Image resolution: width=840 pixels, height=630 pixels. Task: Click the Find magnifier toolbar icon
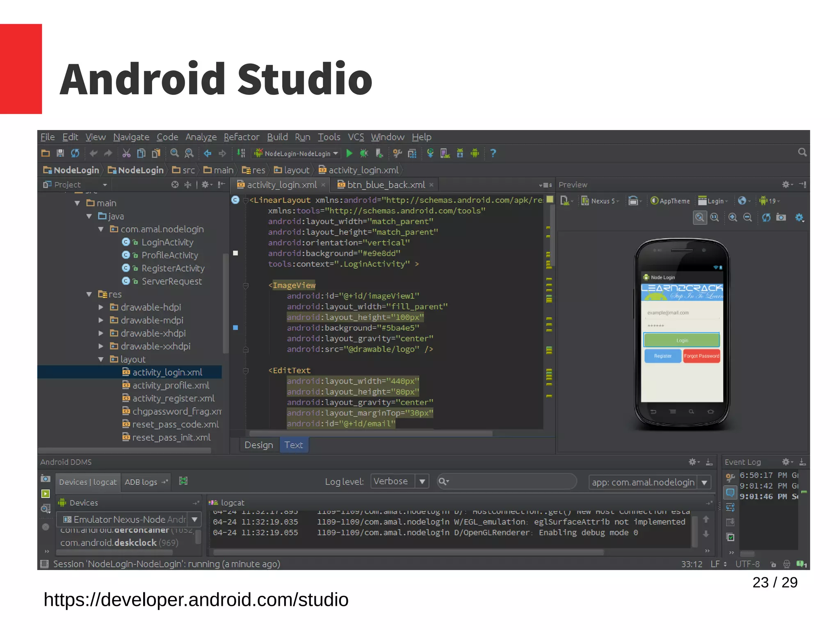point(174,153)
